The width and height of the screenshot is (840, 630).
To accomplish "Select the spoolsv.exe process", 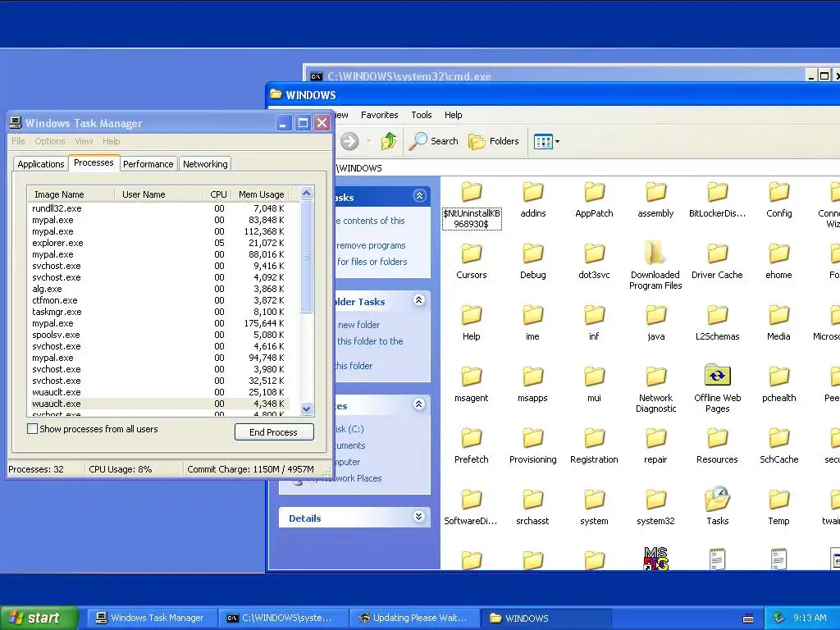I will click(158, 335).
